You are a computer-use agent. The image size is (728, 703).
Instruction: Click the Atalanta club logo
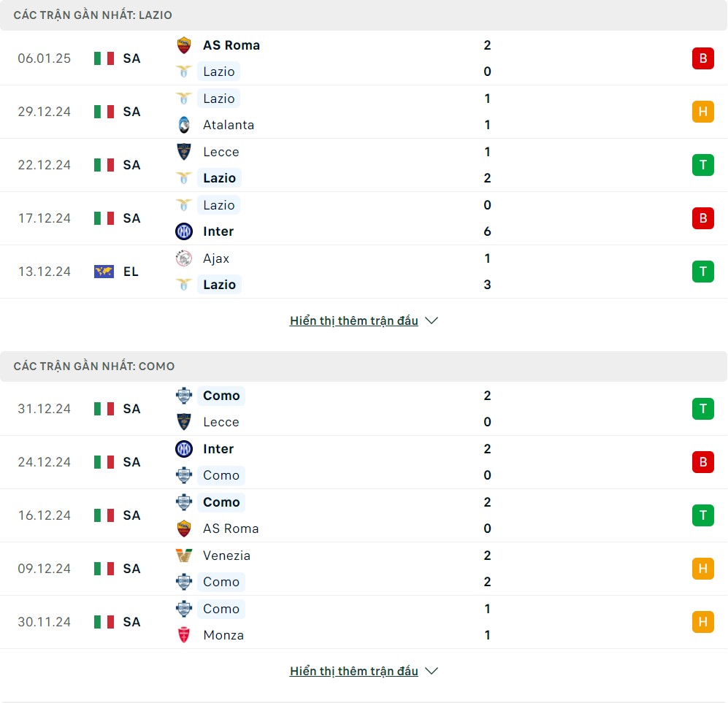click(184, 125)
